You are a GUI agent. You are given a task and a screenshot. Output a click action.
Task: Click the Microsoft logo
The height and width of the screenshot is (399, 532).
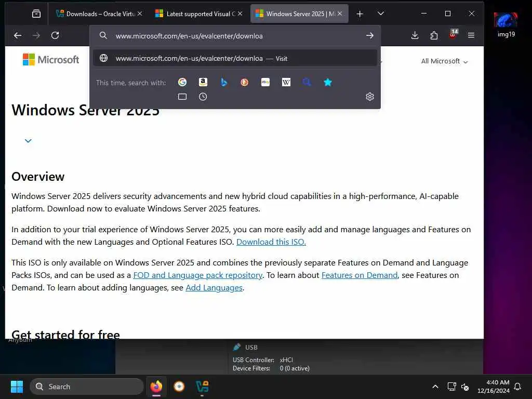pos(51,59)
